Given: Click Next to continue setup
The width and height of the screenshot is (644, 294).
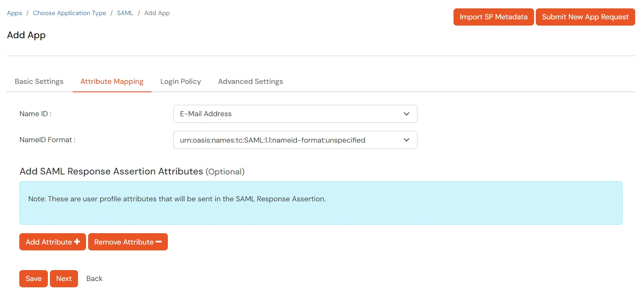Looking at the screenshot, I should [64, 278].
